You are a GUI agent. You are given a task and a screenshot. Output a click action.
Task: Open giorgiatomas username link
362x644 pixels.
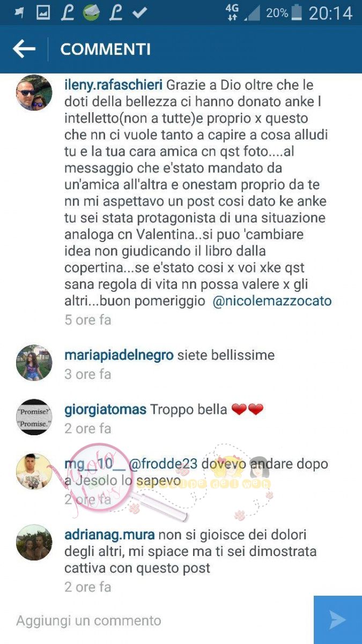[x=106, y=410]
